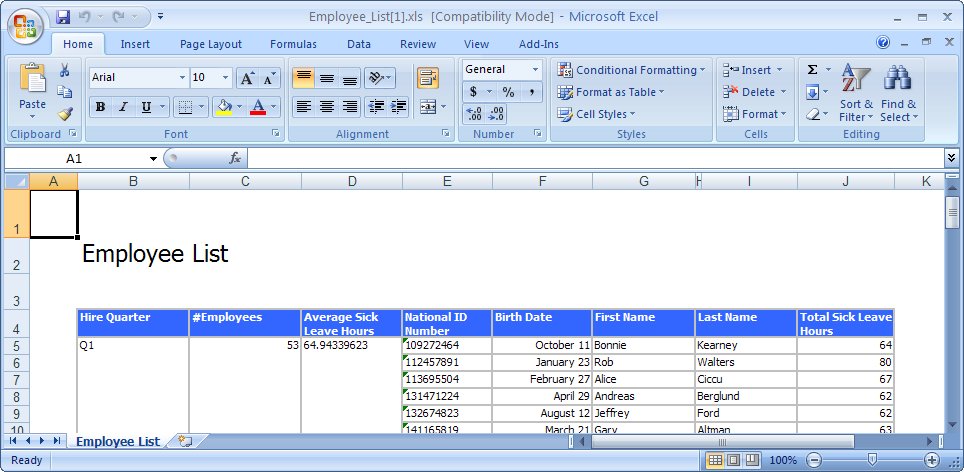
Task: Click the Format Painter brush icon
Action: pyautogui.click(x=65, y=113)
